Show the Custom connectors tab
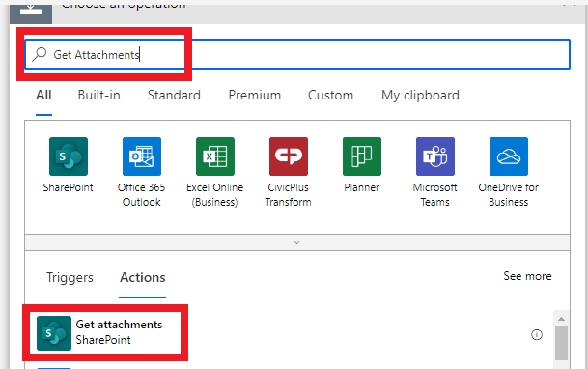Image resolution: width=588 pixels, height=369 pixels. (x=331, y=95)
